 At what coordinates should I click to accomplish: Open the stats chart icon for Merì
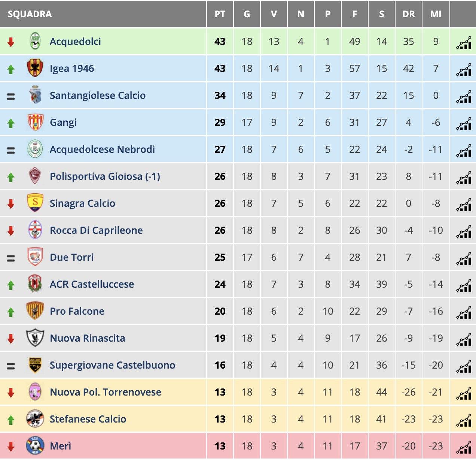[x=464, y=447]
